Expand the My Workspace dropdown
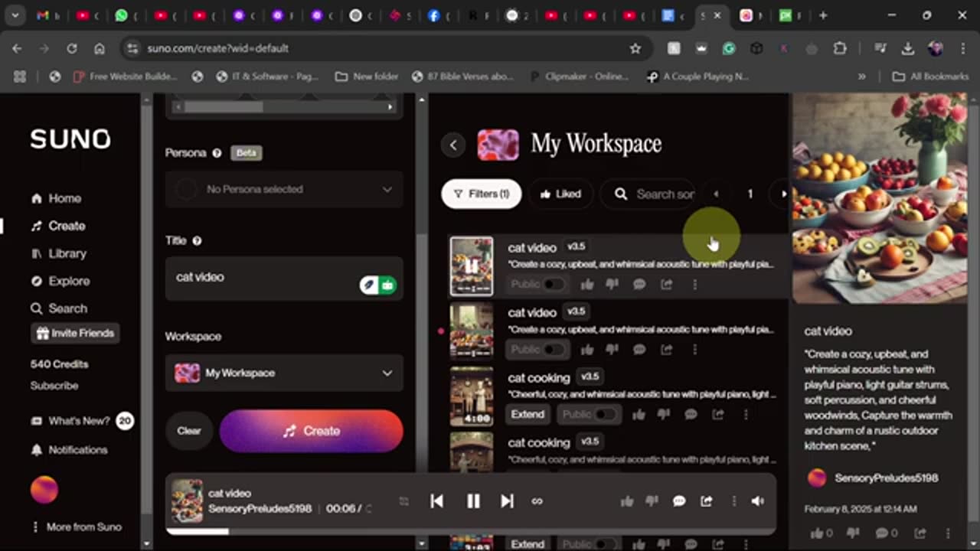Image resolution: width=980 pixels, height=551 pixels. [x=284, y=373]
